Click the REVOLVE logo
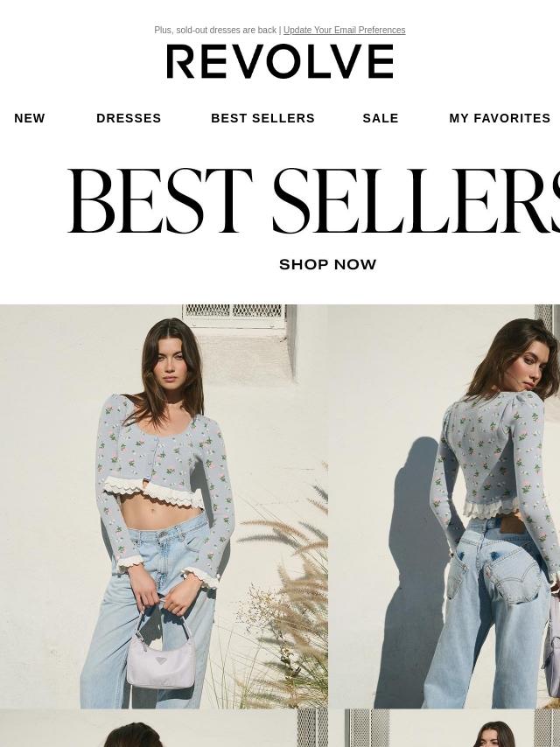Image resolution: width=560 pixels, height=747 pixels. [x=280, y=61]
